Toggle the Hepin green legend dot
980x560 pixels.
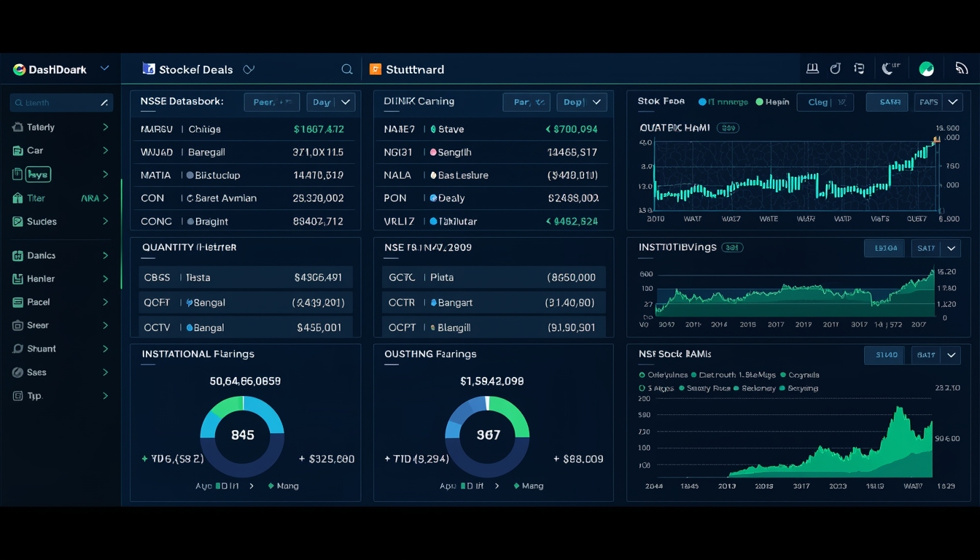[760, 102]
